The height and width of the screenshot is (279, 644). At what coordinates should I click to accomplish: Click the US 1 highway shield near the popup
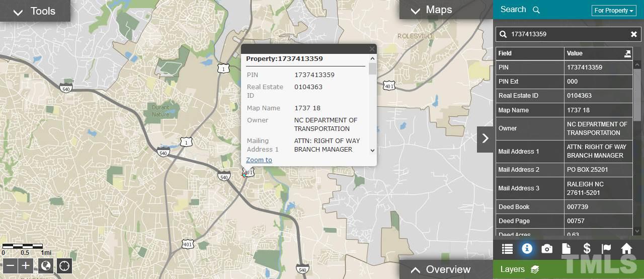[223, 68]
